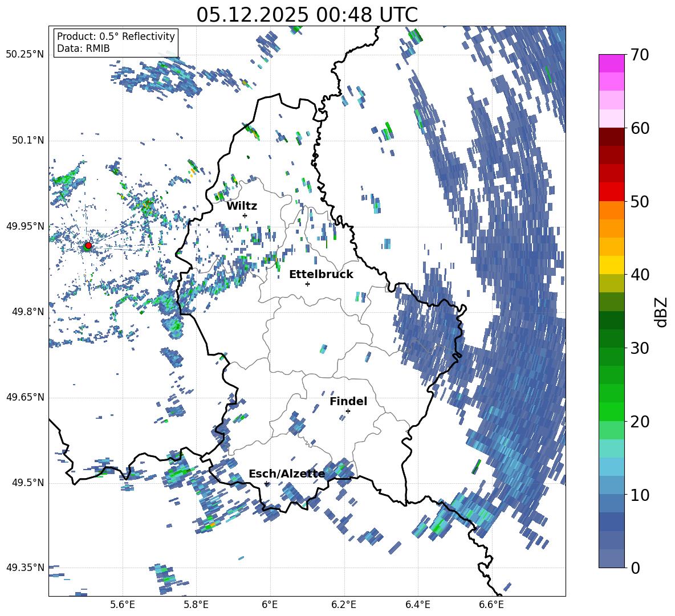Click the Findel station cross marker
Image resolution: width=675 pixels, height=616 pixels.
(x=348, y=411)
